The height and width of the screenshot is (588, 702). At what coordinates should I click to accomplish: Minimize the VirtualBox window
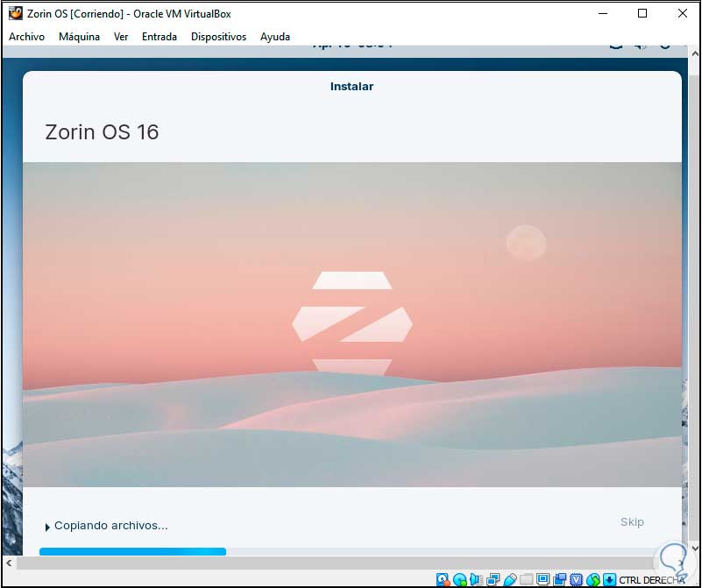(603, 13)
